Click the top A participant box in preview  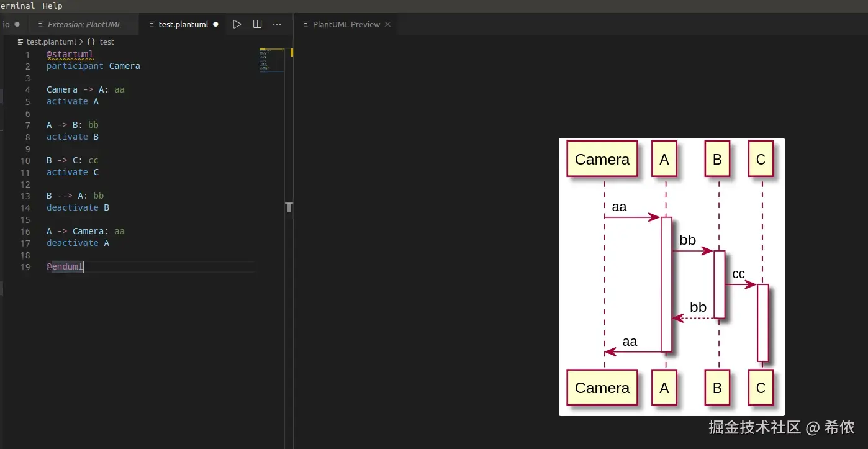[664, 160]
